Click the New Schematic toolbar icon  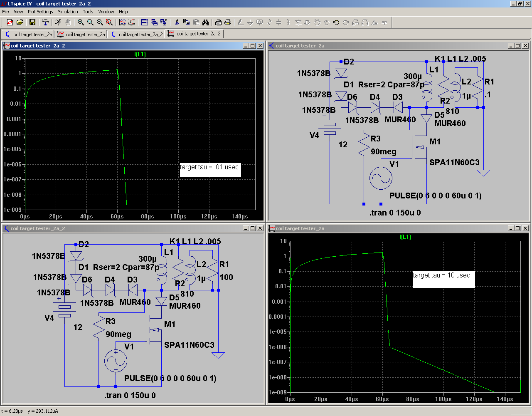coord(10,22)
